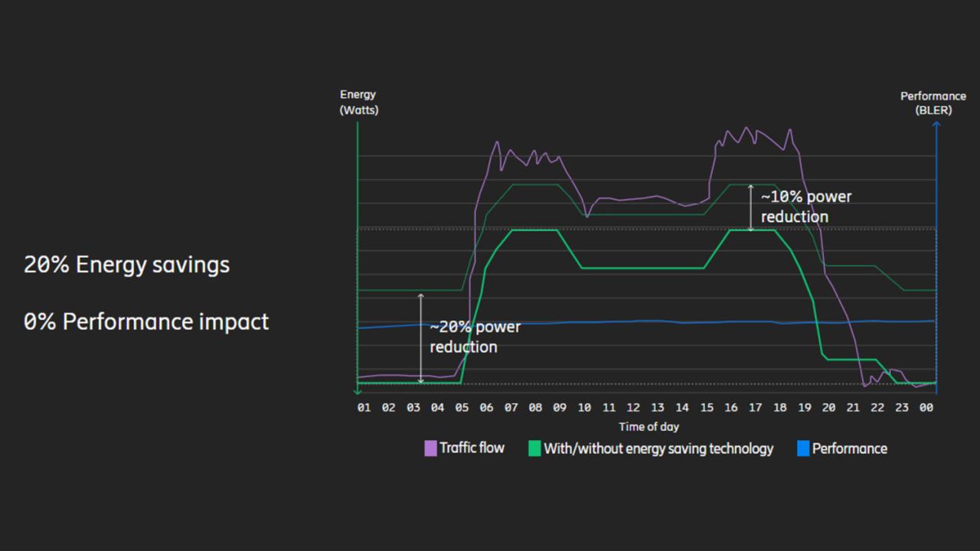Screen dimensions: 980x551
Task: Select With/without energy saving technology label
Action: [658, 449]
